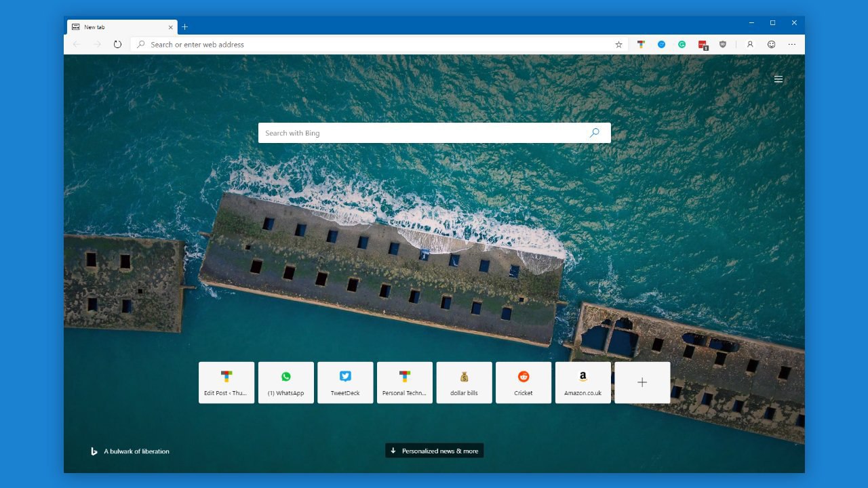Click the smiley feedback icon
868x488 pixels.
pyautogui.click(x=771, y=45)
